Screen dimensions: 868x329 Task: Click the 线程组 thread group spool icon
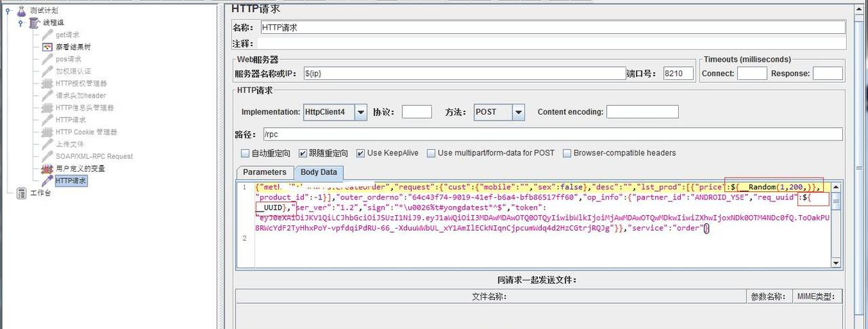35,23
